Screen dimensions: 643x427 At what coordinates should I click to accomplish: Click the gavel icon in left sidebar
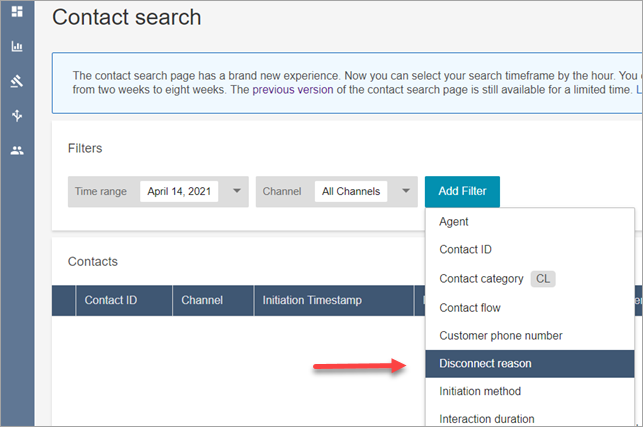pyautogui.click(x=17, y=81)
